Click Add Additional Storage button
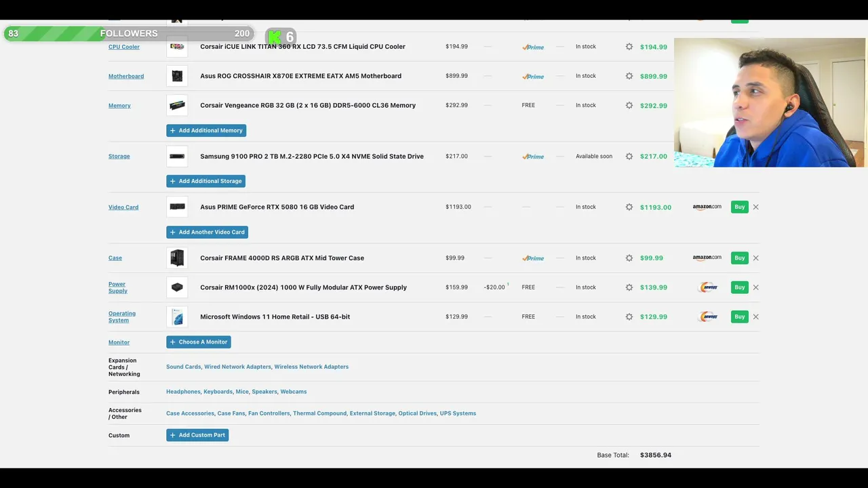Image resolution: width=868 pixels, height=488 pixels. [205, 181]
